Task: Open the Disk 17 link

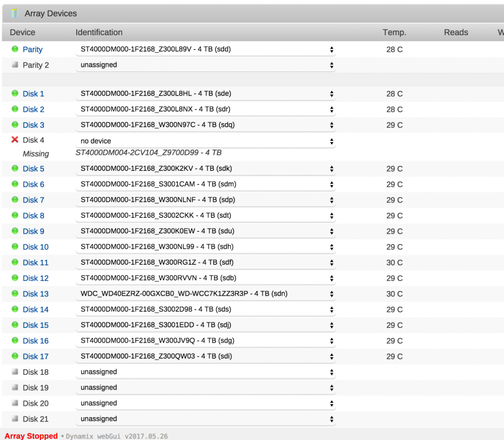Action: (36, 356)
